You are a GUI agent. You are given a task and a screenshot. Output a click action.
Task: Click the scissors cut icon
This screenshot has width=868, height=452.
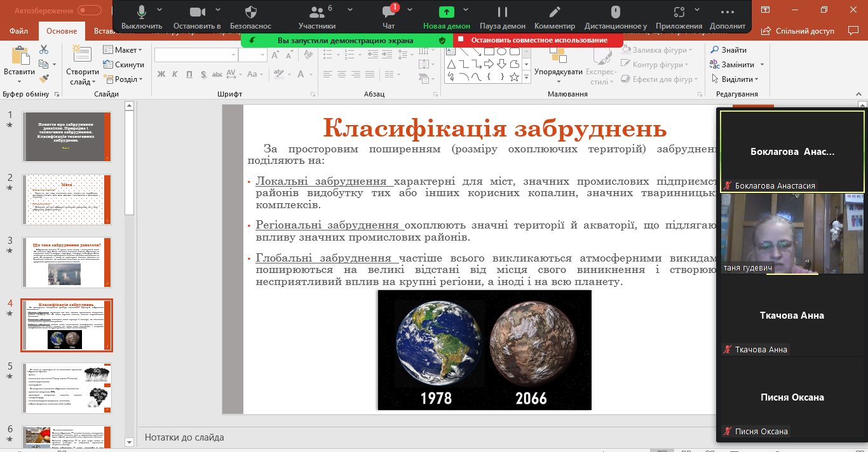44,50
